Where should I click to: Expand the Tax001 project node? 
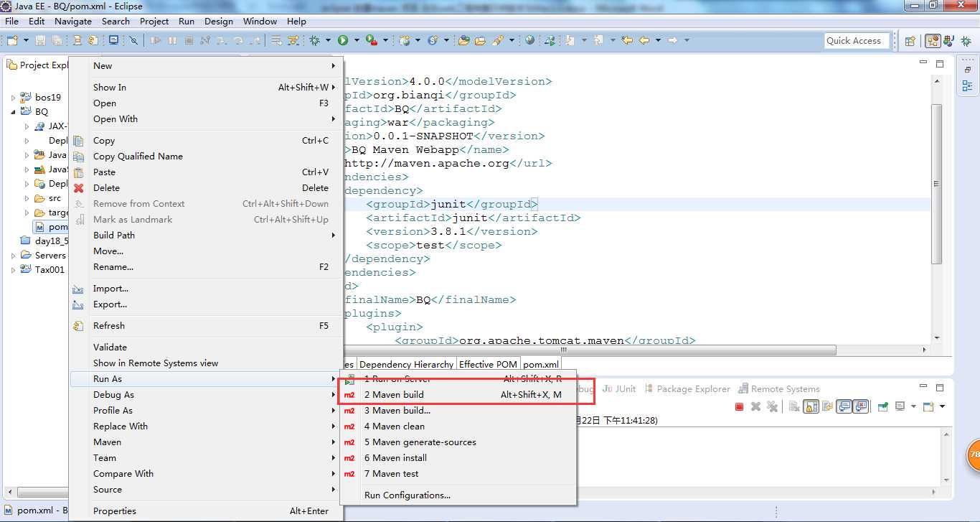coord(13,270)
